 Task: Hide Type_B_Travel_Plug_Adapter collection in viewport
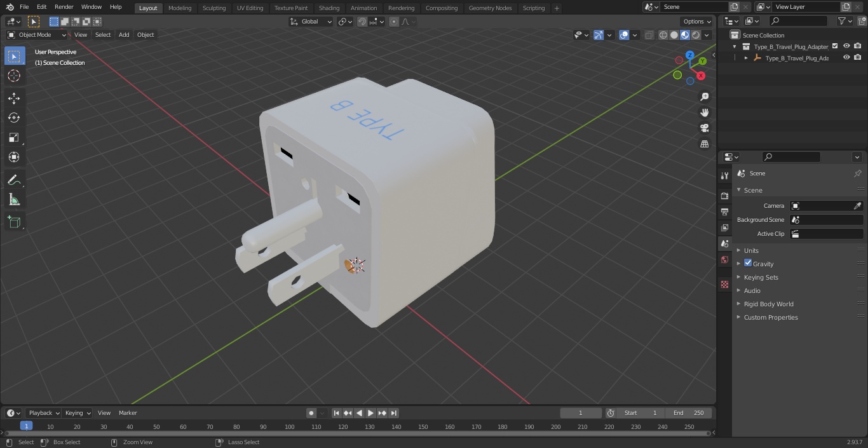pyautogui.click(x=846, y=46)
